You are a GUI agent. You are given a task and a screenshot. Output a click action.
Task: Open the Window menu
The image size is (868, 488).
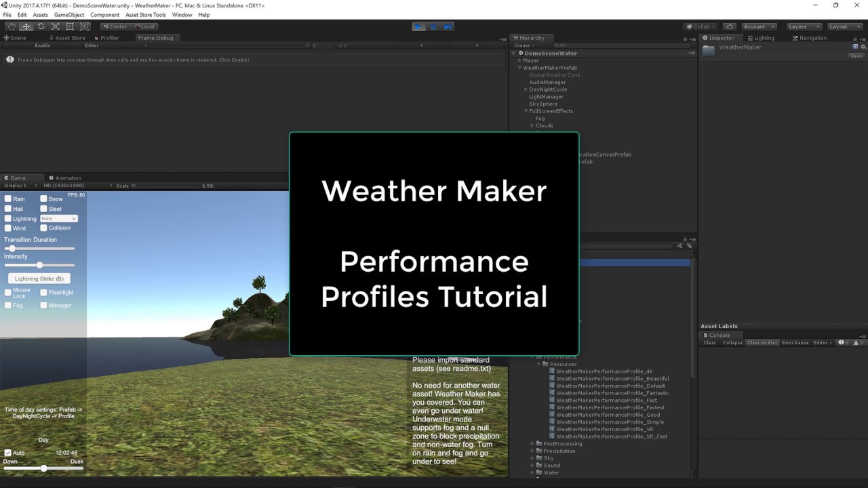[x=182, y=15]
